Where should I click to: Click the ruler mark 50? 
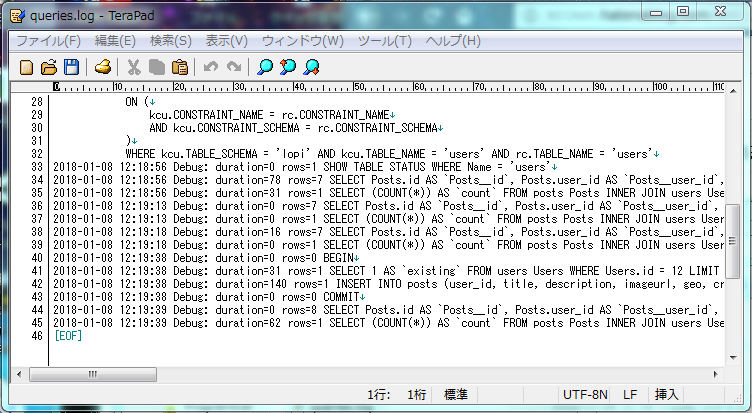click(359, 87)
